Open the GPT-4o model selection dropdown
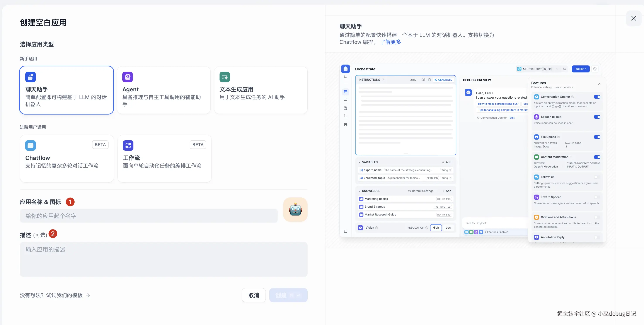The height and width of the screenshot is (325, 644). click(x=557, y=69)
